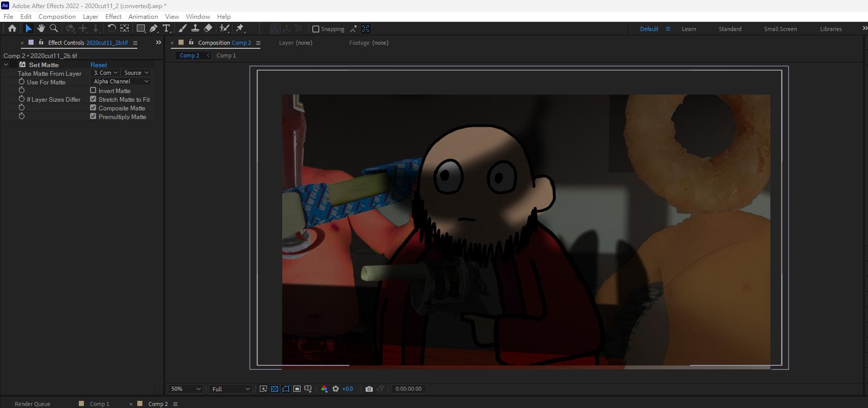Screen dimensions: 868x408
Task: Toggle mask and shape path visibility
Action: click(286, 389)
